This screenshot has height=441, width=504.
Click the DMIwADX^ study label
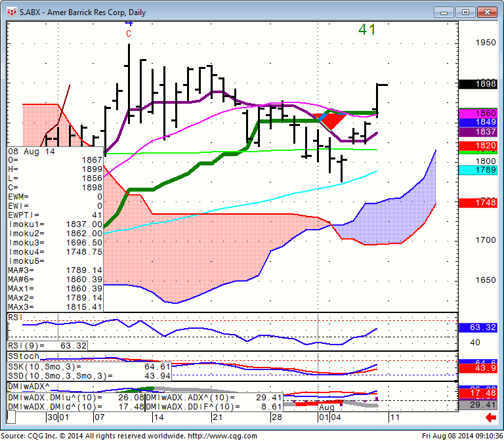coord(28,387)
